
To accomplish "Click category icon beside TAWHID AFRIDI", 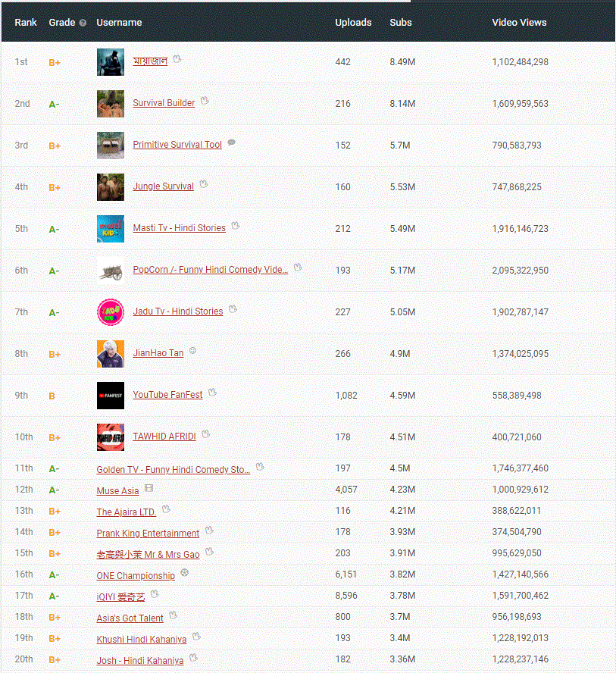I will coord(206,434).
